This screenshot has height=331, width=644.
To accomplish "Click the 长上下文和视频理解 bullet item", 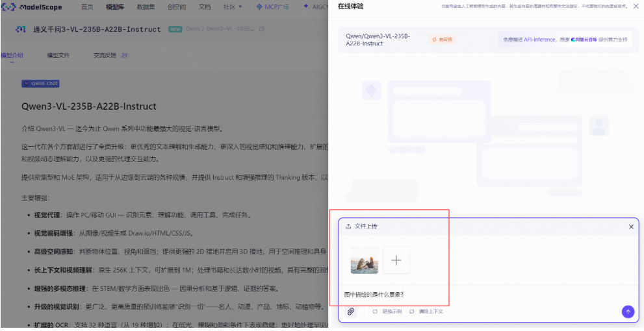I will tap(180, 270).
